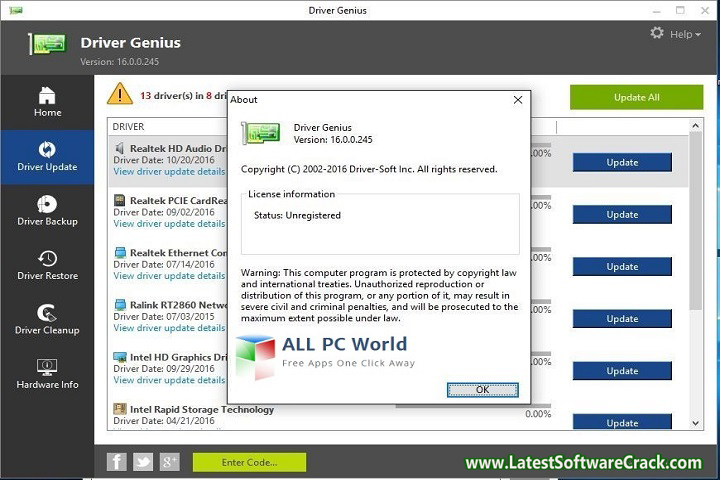Viewport: 720px width, 480px height.
Task: Click the Facebook share icon
Action: tap(117, 461)
